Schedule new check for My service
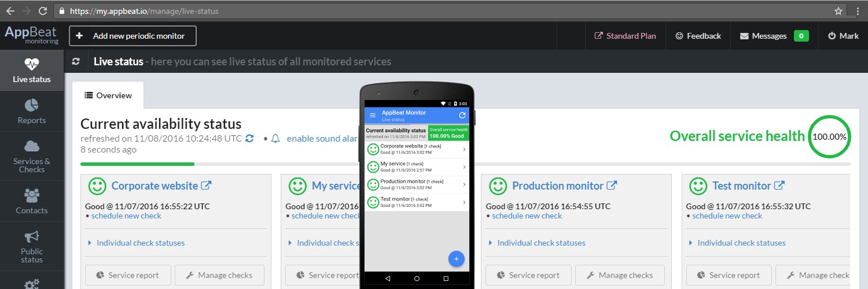This screenshot has width=868, height=289. [326, 216]
